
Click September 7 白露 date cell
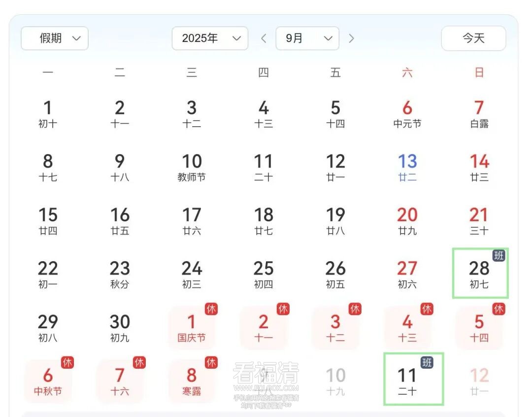(479, 113)
